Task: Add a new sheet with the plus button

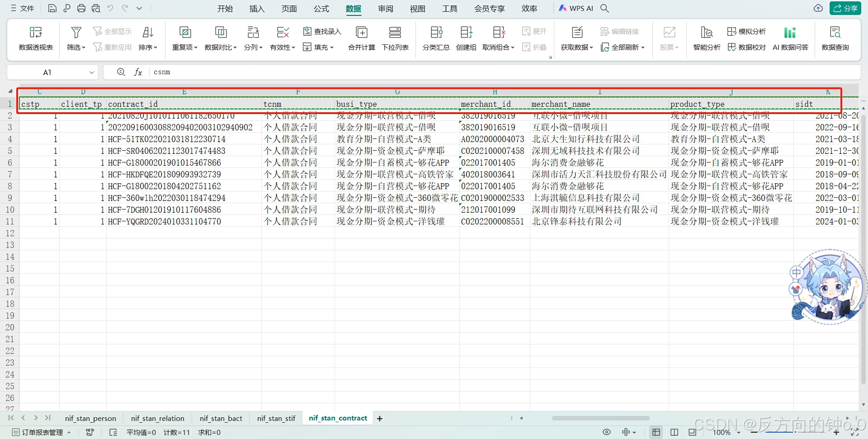Action: (x=380, y=419)
